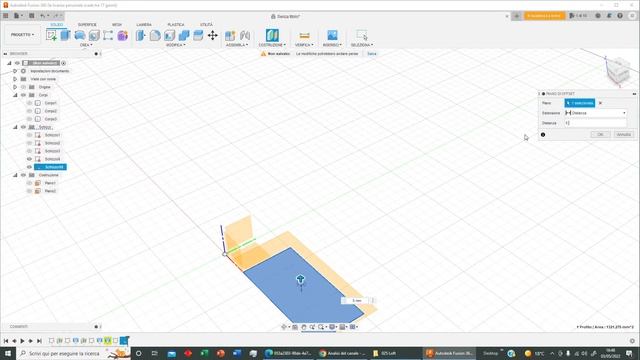Select the Fillet tool icon
The width and height of the screenshot is (640, 360).
155,36
